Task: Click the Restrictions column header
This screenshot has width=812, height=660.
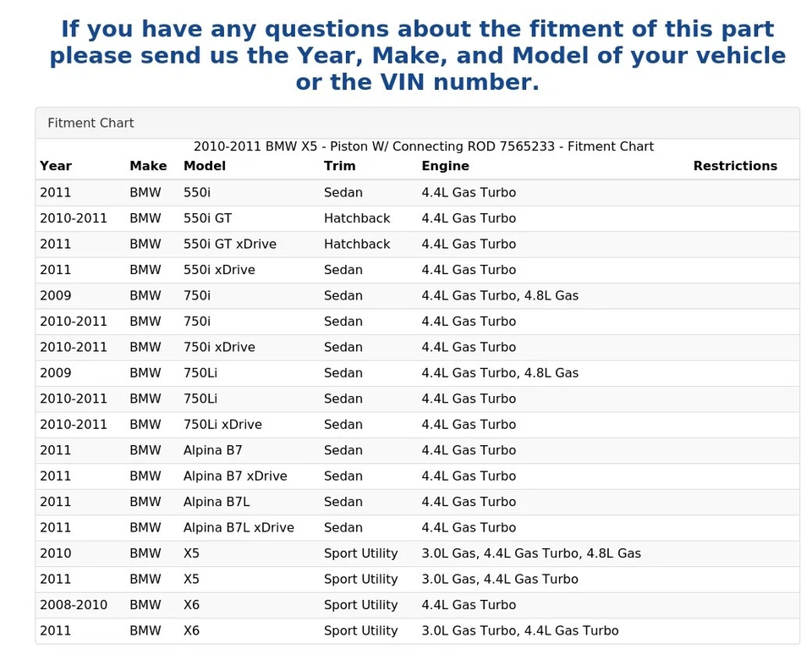Action: [735, 166]
